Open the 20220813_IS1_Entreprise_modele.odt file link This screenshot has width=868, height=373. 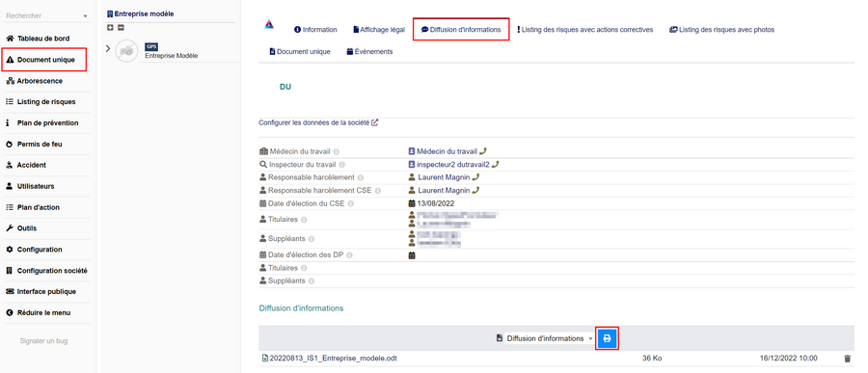pyautogui.click(x=334, y=359)
